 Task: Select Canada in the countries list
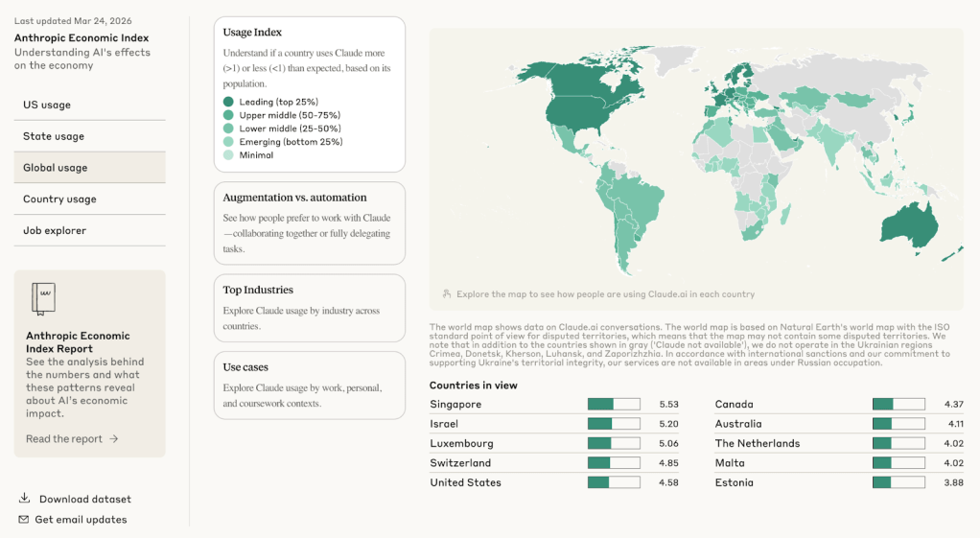coord(735,405)
